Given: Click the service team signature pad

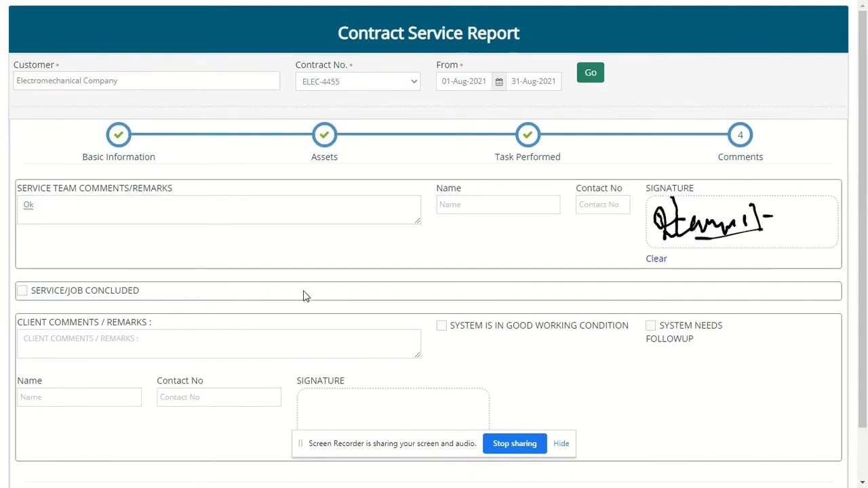Looking at the screenshot, I should (742, 222).
